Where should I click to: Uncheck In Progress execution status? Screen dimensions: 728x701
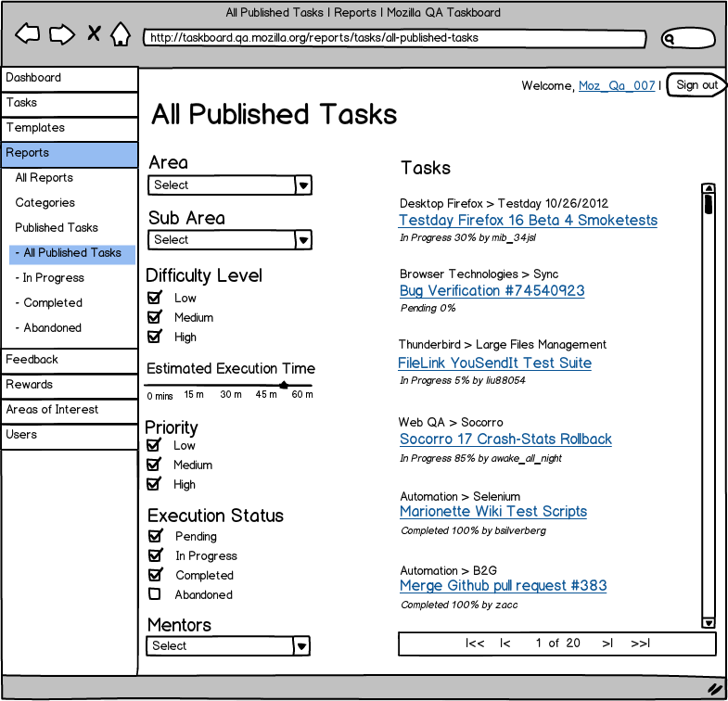pyautogui.click(x=156, y=555)
